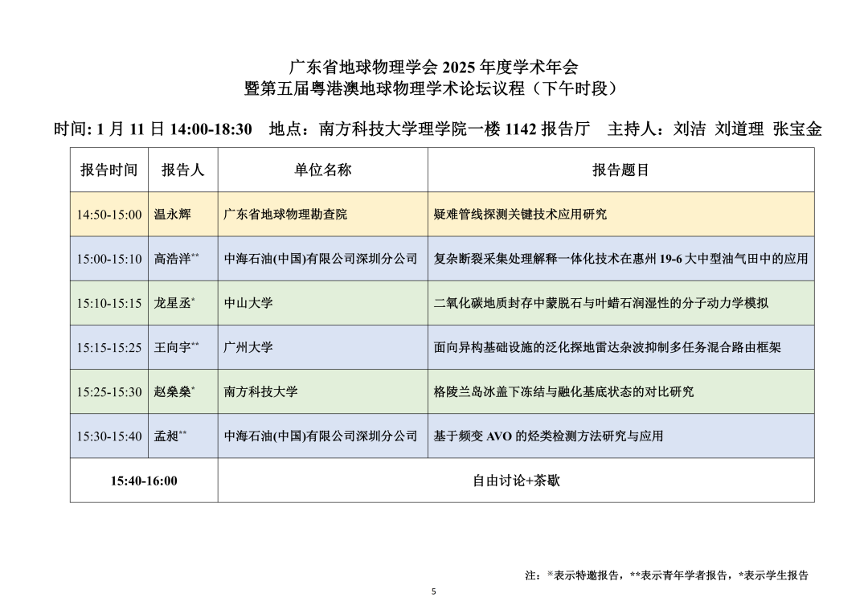This screenshot has width=868, height=614.
Task: Click the footnote explaining asterisk report types
Action: click(666, 575)
